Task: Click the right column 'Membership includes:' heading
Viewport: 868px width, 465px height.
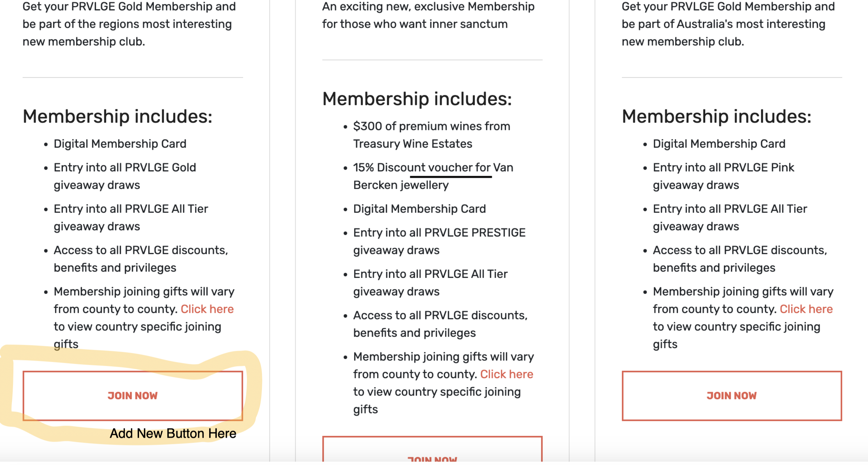Action: (716, 117)
